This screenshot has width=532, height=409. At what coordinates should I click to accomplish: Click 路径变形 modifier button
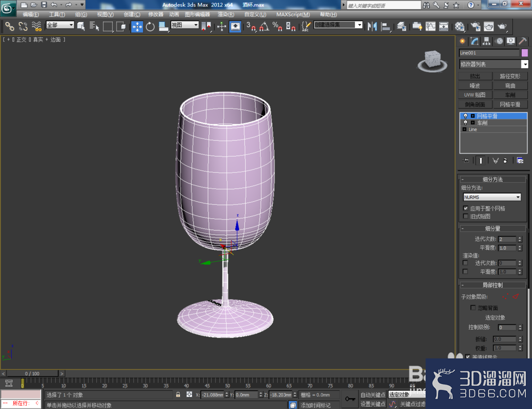510,76
